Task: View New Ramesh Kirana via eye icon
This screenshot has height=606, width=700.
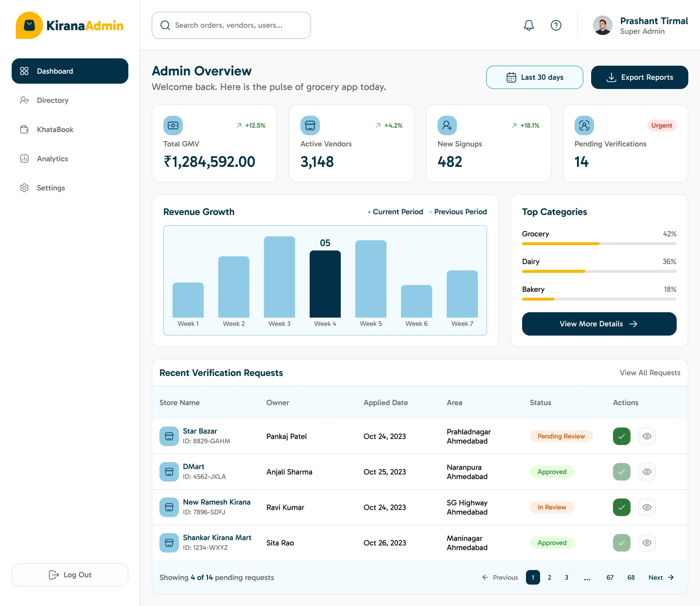Action: [x=647, y=507]
